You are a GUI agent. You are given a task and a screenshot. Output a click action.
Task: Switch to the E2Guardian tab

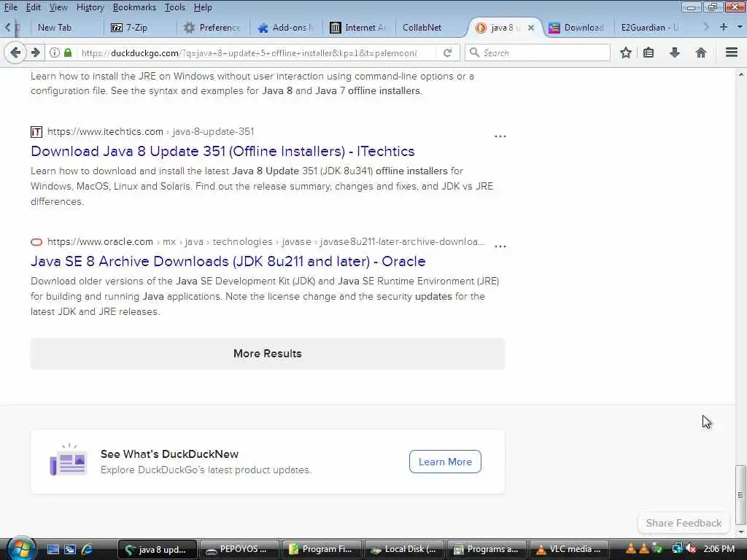(x=650, y=28)
